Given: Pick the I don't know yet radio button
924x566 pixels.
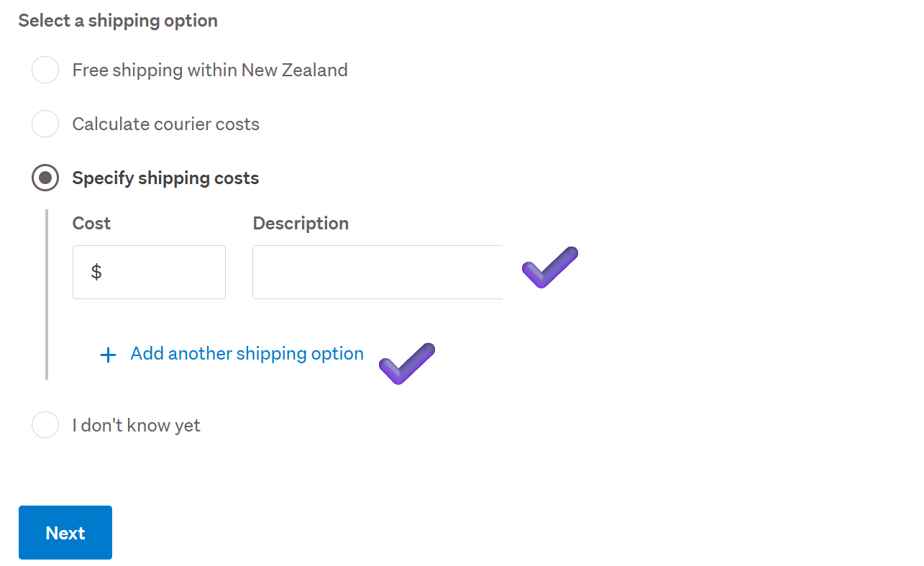Looking at the screenshot, I should pyautogui.click(x=45, y=425).
